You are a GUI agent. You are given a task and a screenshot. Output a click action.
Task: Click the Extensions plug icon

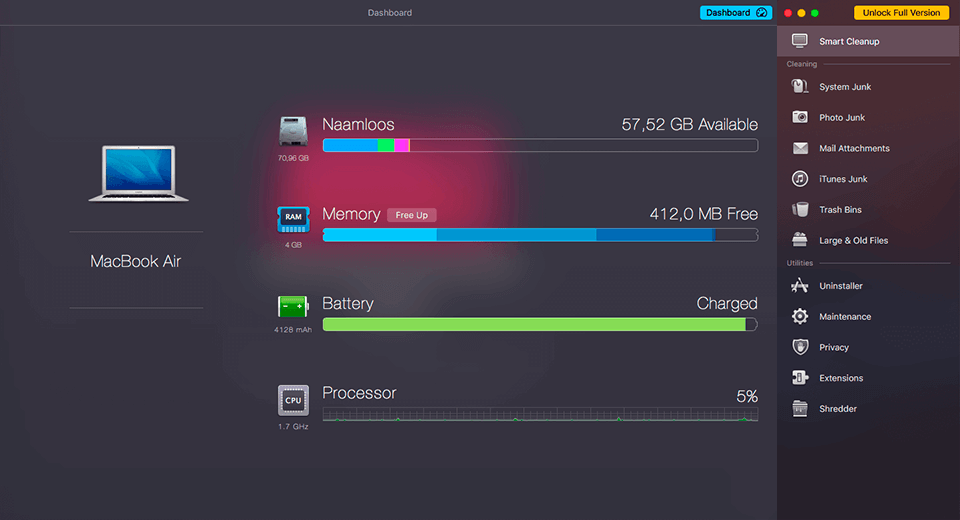pyautogui.click(x=800, y=378)
